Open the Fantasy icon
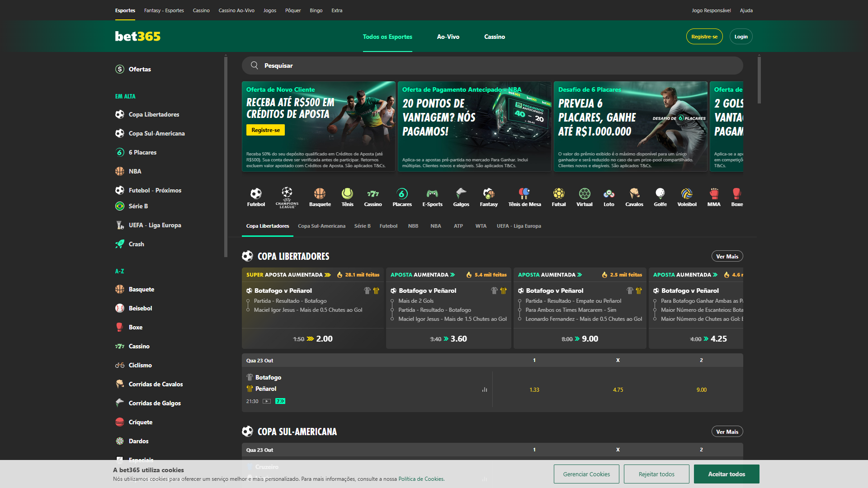 point(489,197)
